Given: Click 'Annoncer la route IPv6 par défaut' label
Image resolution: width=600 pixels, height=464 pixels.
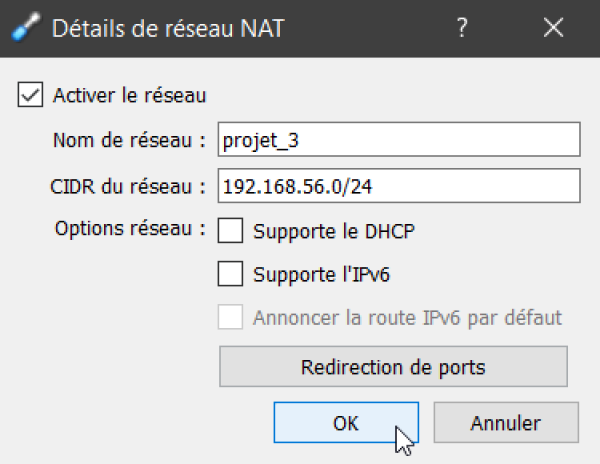Looking at the screenshot, I should tap(408, 317).
